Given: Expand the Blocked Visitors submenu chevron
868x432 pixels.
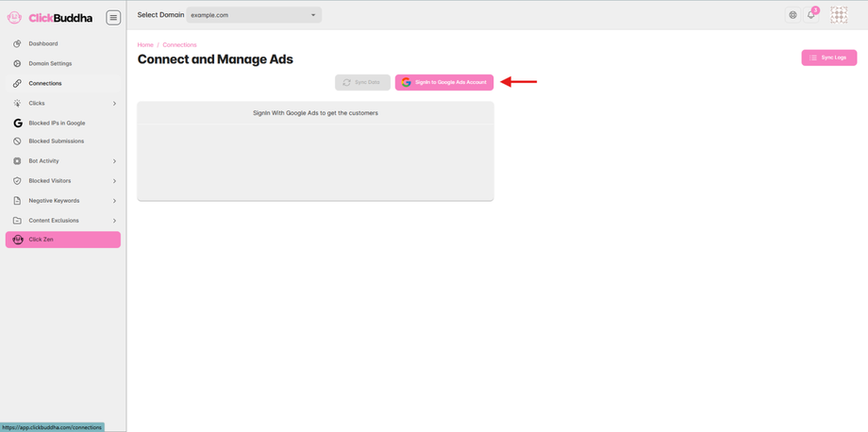Looking at the screenshot, I should pos(114,181).
